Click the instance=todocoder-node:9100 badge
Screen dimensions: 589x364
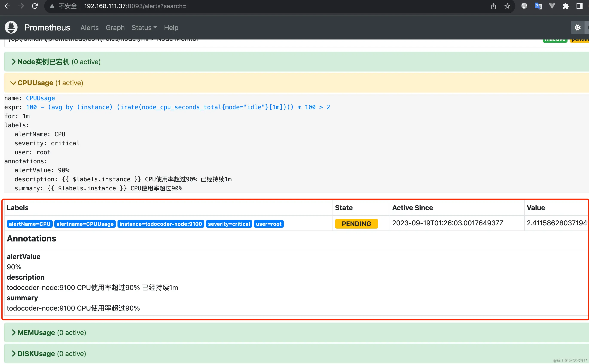[x=161, y=224]
